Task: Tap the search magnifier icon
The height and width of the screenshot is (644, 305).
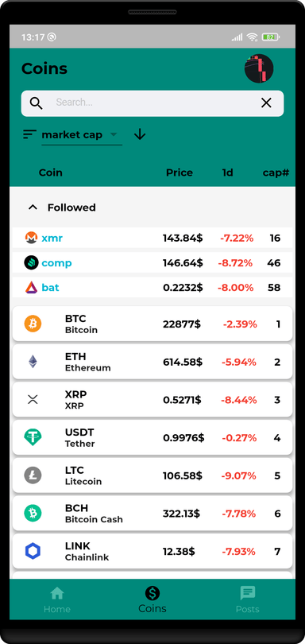Action: (x=36, y=103)
